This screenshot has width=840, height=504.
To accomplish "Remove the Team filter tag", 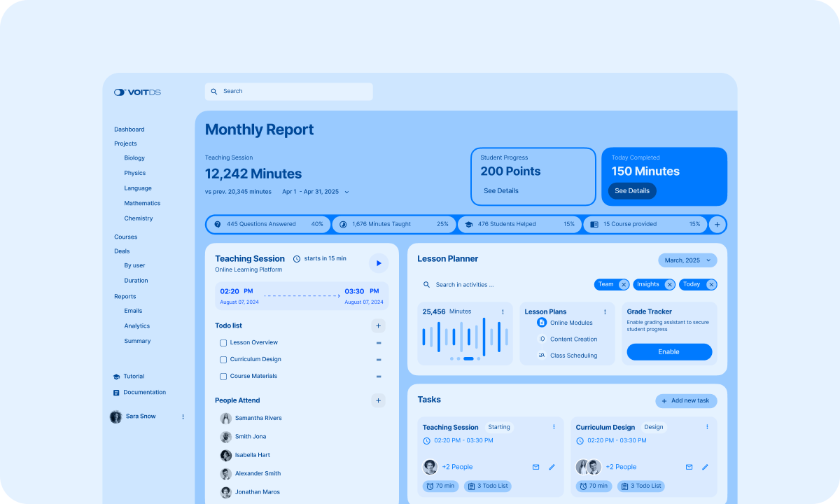I will [x=624, y=284].
